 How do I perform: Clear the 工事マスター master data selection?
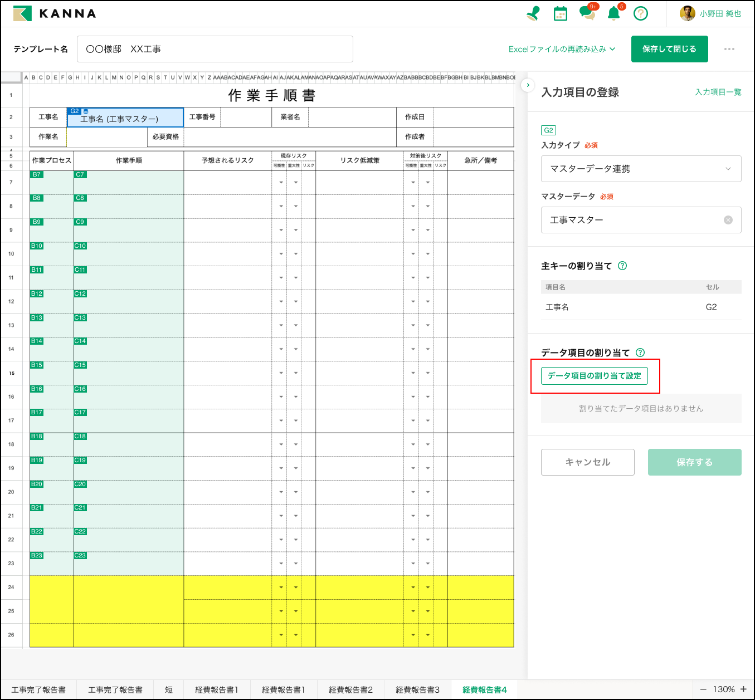point(728,220)
